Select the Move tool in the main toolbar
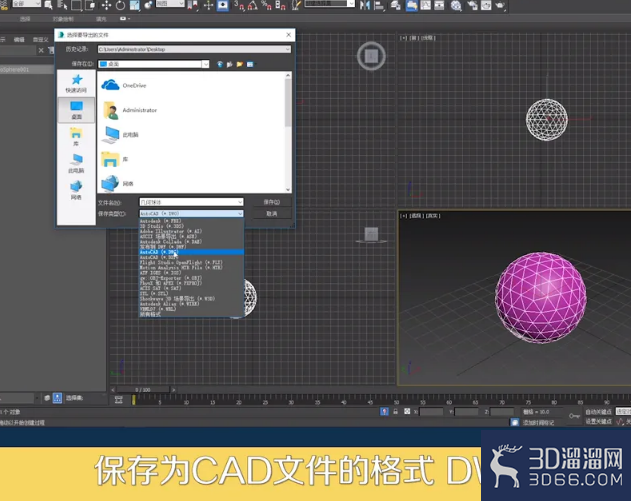Screen dimensions: 631x501 (106, 5)
